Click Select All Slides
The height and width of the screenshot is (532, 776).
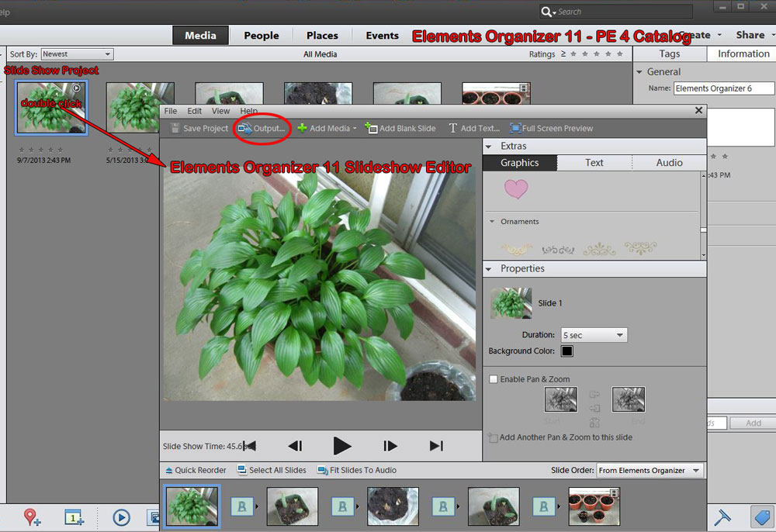[x=272, y=470]
